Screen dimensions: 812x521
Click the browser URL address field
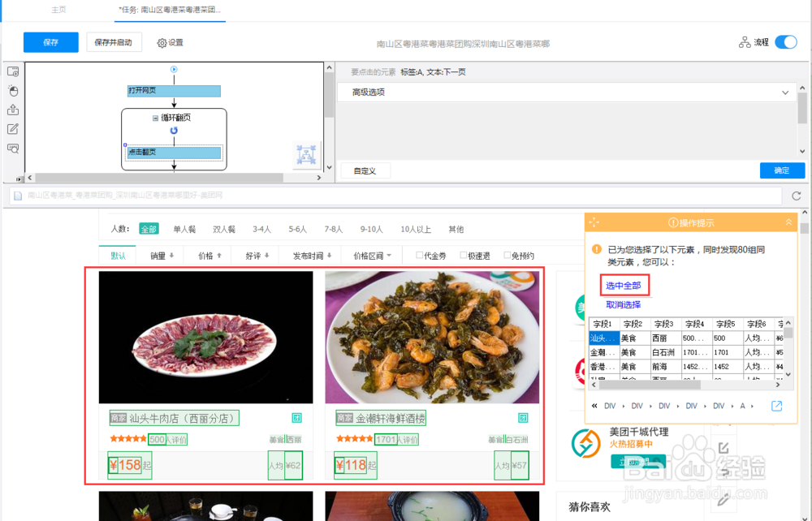pos(395,196)
